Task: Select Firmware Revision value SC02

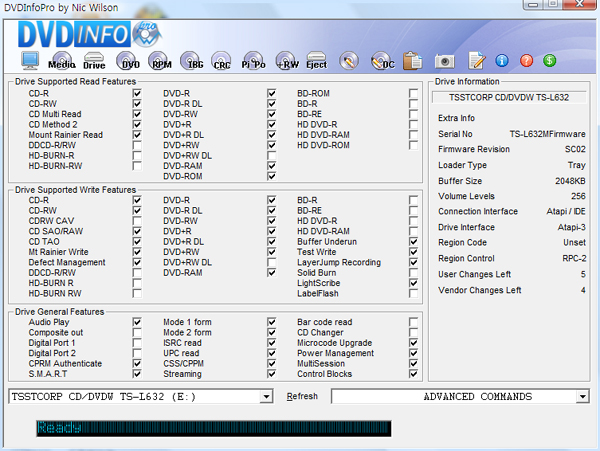Action: (575, 149)
